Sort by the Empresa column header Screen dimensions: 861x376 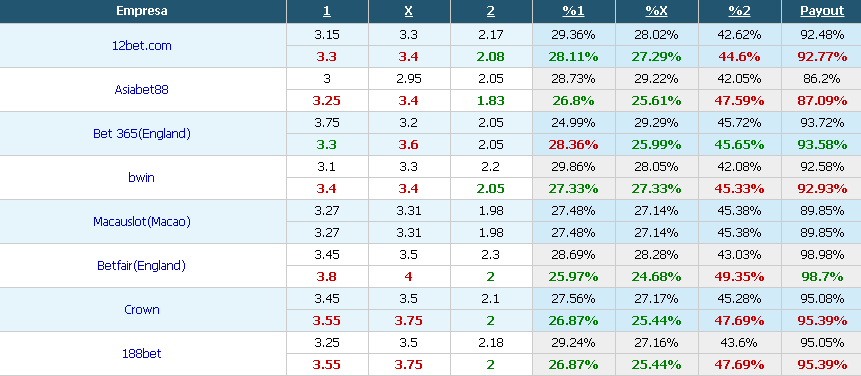142,11
